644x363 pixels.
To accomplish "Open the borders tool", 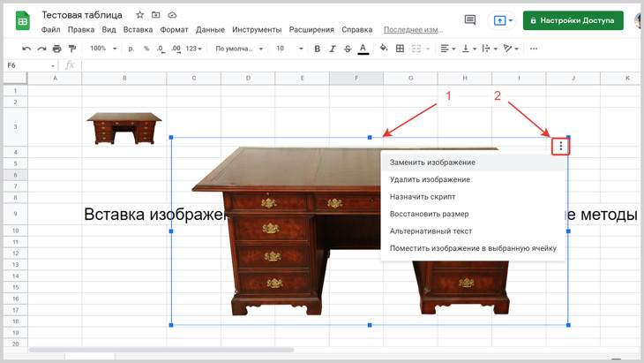I will 400,49.
